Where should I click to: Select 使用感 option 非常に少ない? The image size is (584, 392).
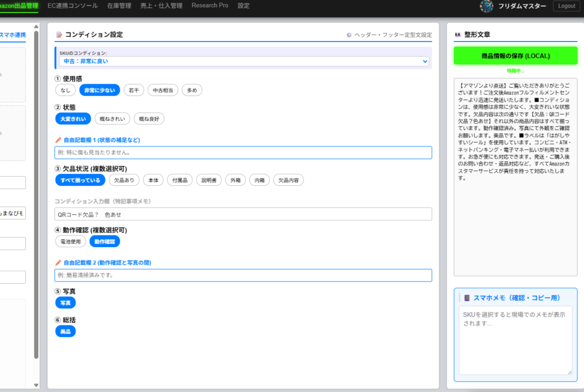tap(100, 90)
